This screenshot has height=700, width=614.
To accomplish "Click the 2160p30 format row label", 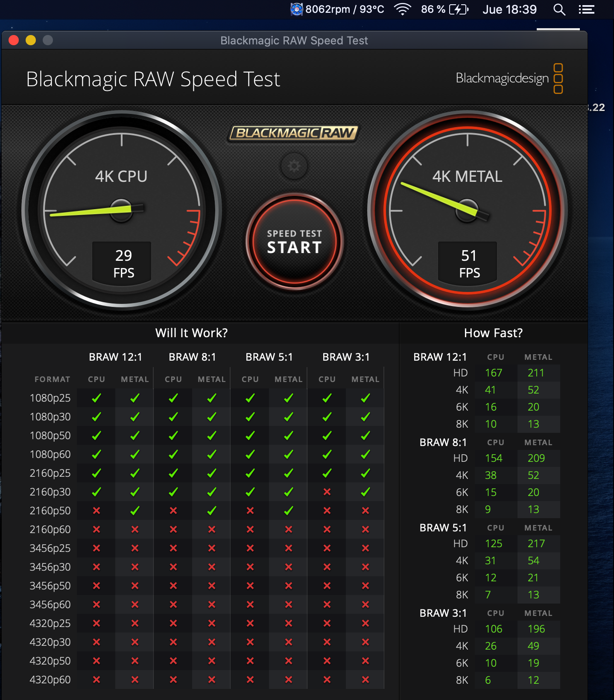I will click(x=50, y=492).
